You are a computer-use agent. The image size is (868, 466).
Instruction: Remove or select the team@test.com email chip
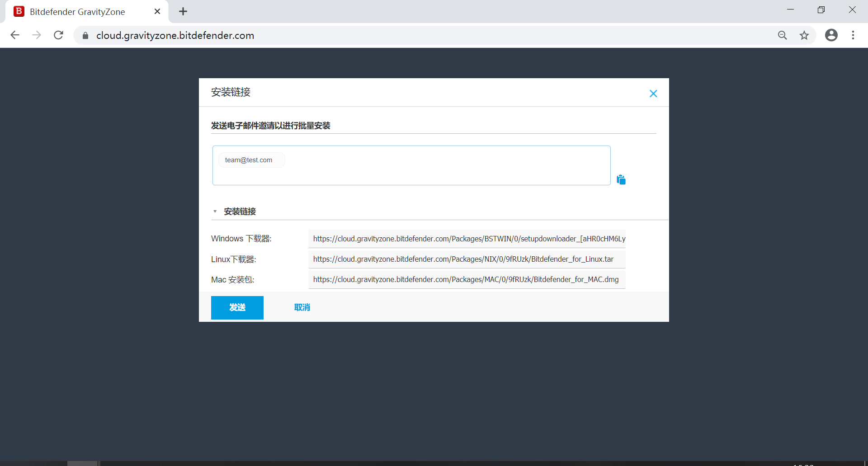click(x=251, y=160)
